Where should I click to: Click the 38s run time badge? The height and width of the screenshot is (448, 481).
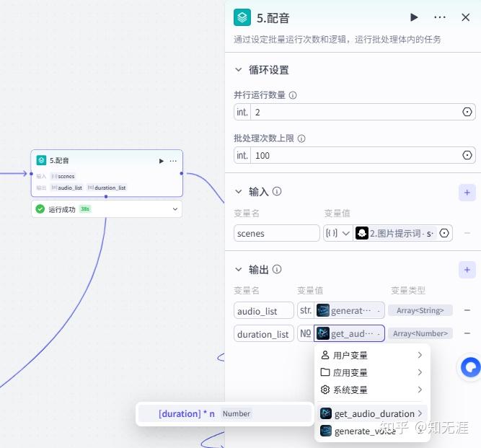(x=85, y=209)
